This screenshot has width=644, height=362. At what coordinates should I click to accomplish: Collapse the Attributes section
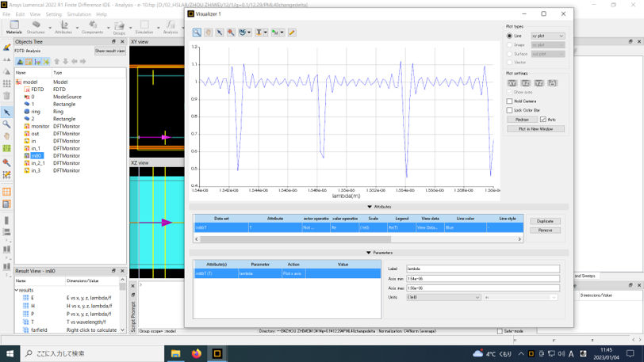(x=370, y=207)
